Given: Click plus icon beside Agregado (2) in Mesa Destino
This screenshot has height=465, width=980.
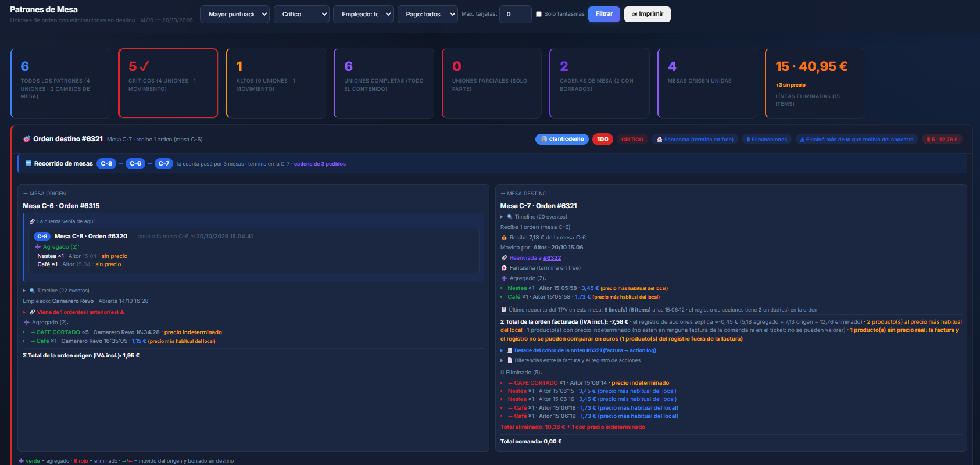Looking at the screenshot, I should point(504,278).
